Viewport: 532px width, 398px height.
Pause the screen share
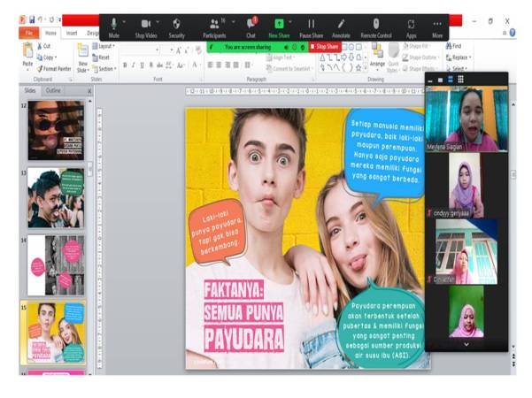pos(311,24)
